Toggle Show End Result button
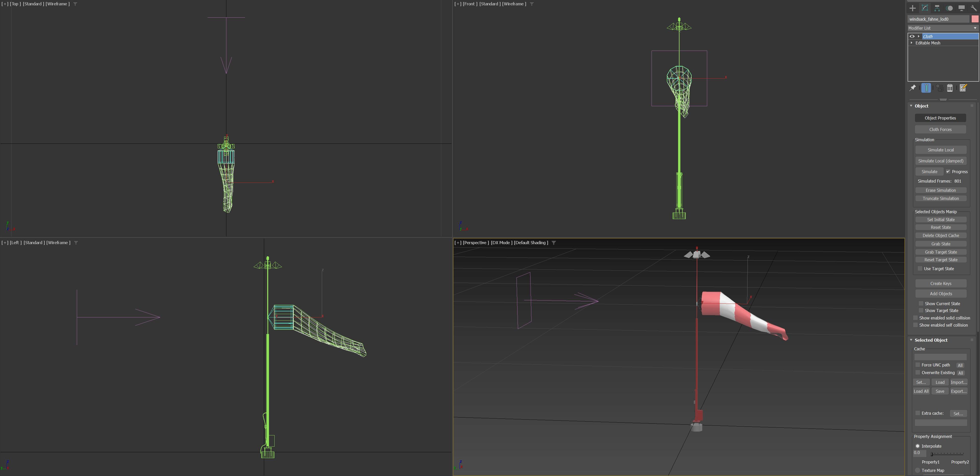The image size is (980, 476). point(926,88)
